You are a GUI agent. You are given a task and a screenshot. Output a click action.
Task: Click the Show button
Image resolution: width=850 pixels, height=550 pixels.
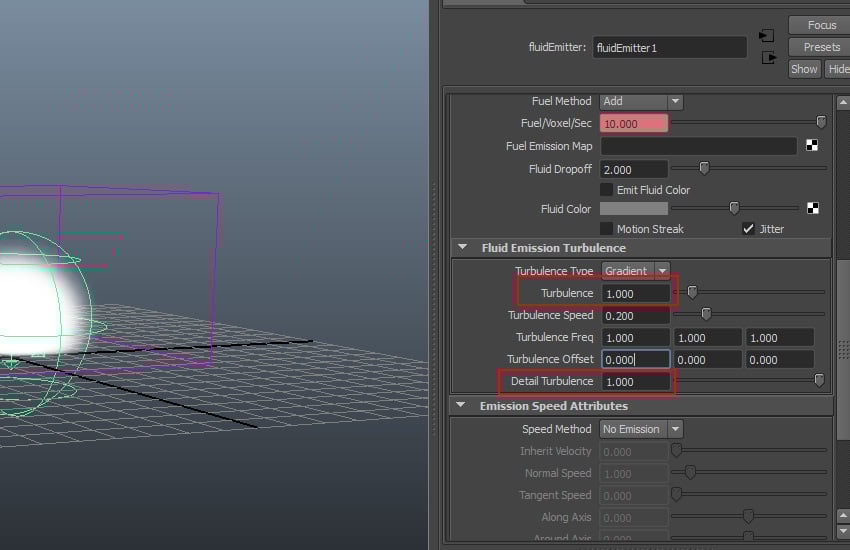[804, 69]
